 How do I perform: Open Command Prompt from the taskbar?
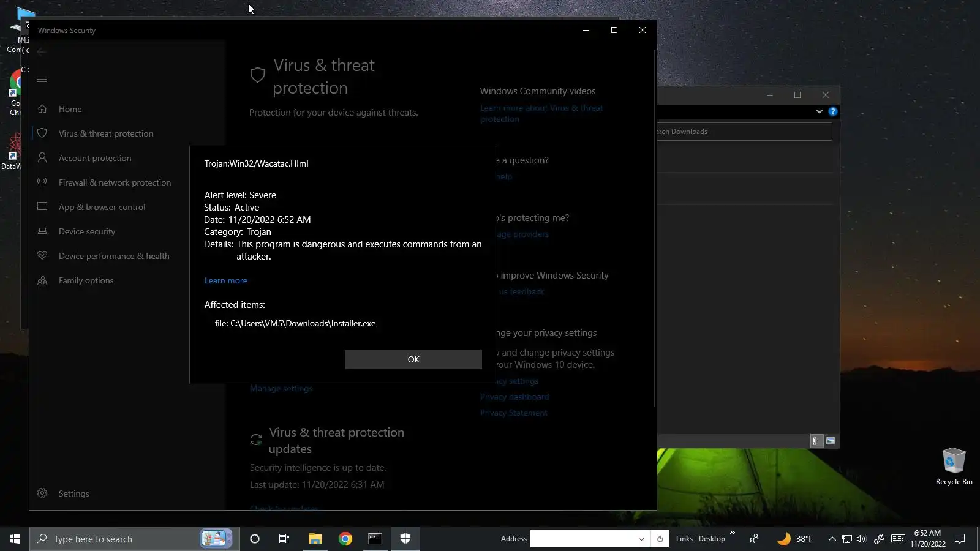point(375,539)
